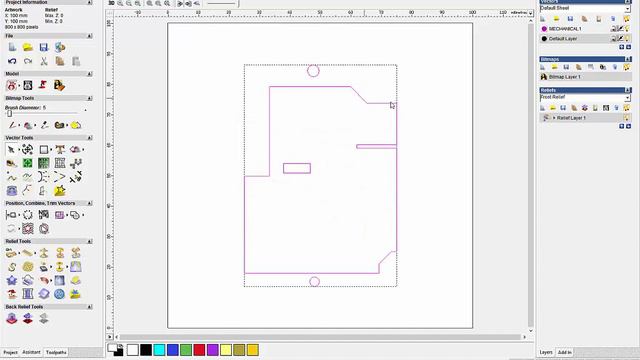The image size is (640, 360).
Task: Select the Transform Vectors tool
Action: tap(28, 150)
